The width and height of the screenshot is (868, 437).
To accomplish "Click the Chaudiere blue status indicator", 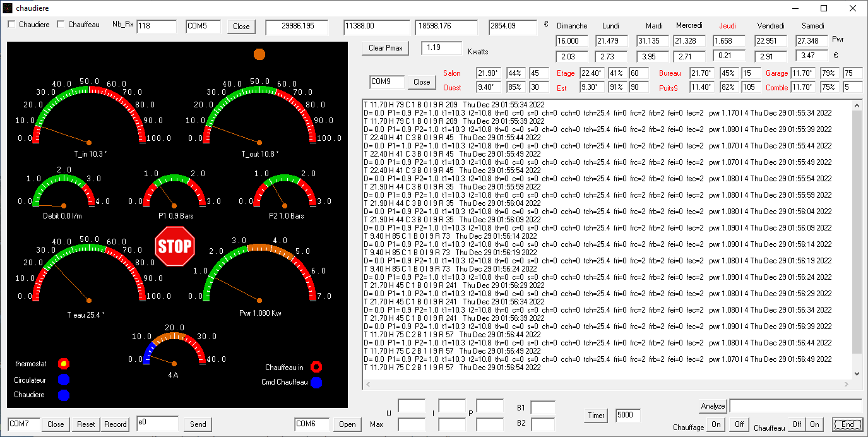I will 63,395.
